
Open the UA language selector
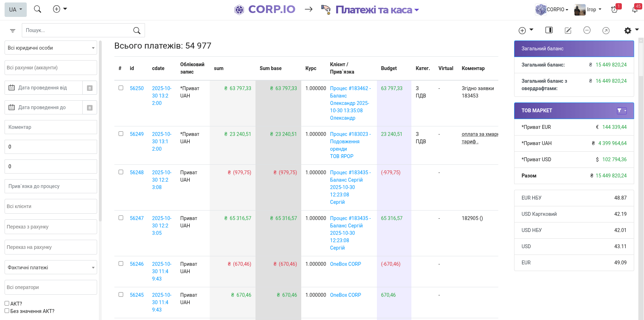point(15,10)
